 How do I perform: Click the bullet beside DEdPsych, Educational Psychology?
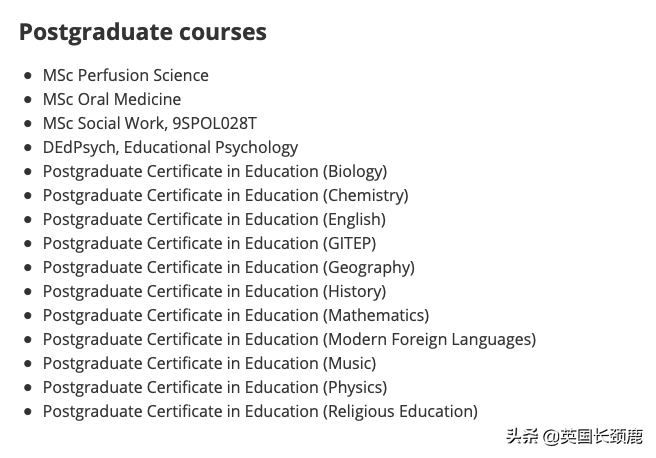tap(28, 148)
